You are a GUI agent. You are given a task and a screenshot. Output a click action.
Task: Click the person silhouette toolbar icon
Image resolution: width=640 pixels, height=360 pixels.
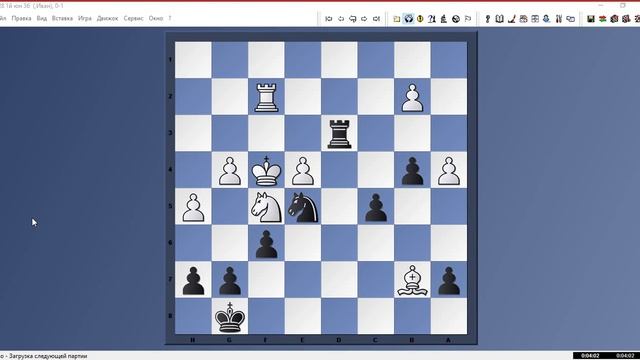546,19
